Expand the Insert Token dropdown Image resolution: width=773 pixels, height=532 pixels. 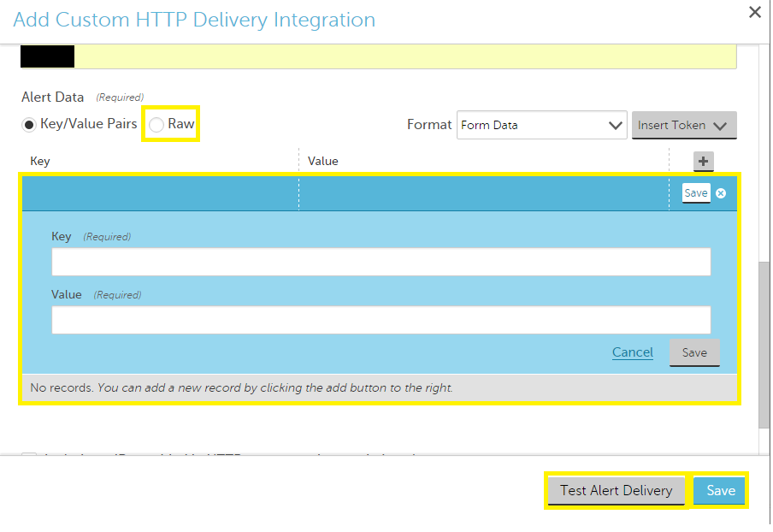coord(683,125)
